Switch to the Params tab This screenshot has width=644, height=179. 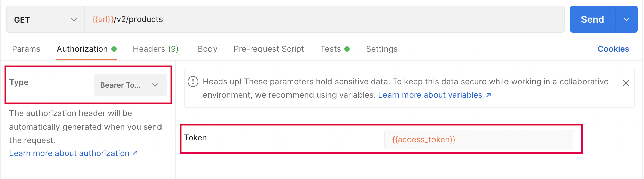point(26,49)
